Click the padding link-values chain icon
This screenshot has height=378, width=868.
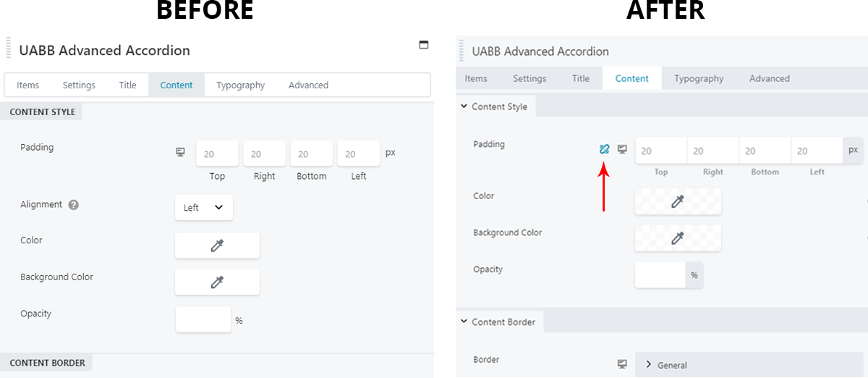pos(605,149)
